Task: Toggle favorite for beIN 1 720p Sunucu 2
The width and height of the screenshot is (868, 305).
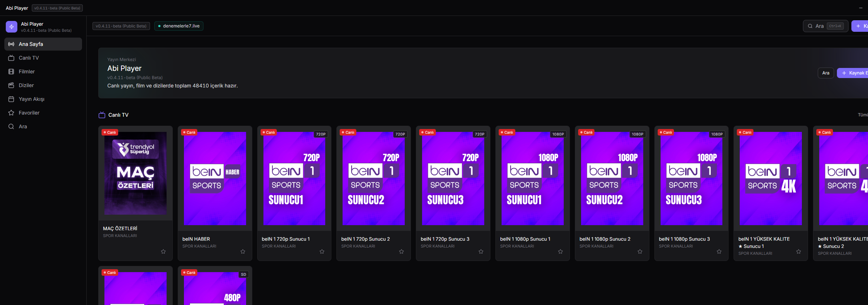Action: 401,252
